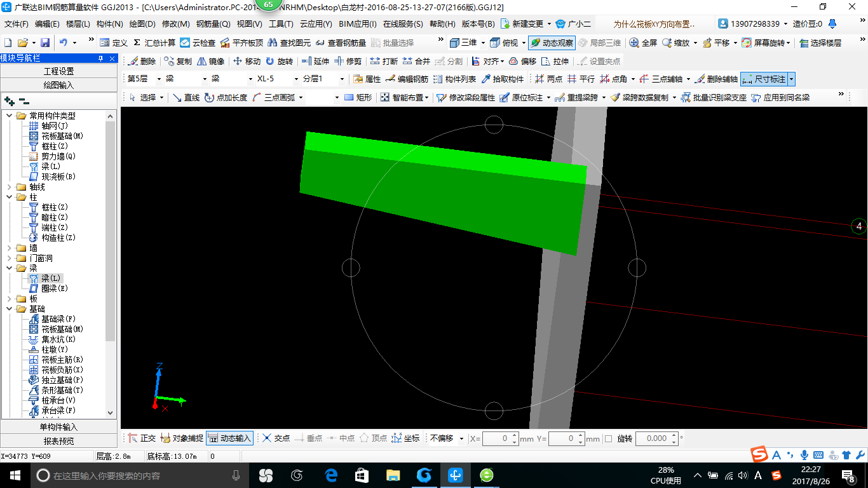Select the 复制 (copy) tool
This screenshot has height=488, width=868.
[x=177, y=62]
